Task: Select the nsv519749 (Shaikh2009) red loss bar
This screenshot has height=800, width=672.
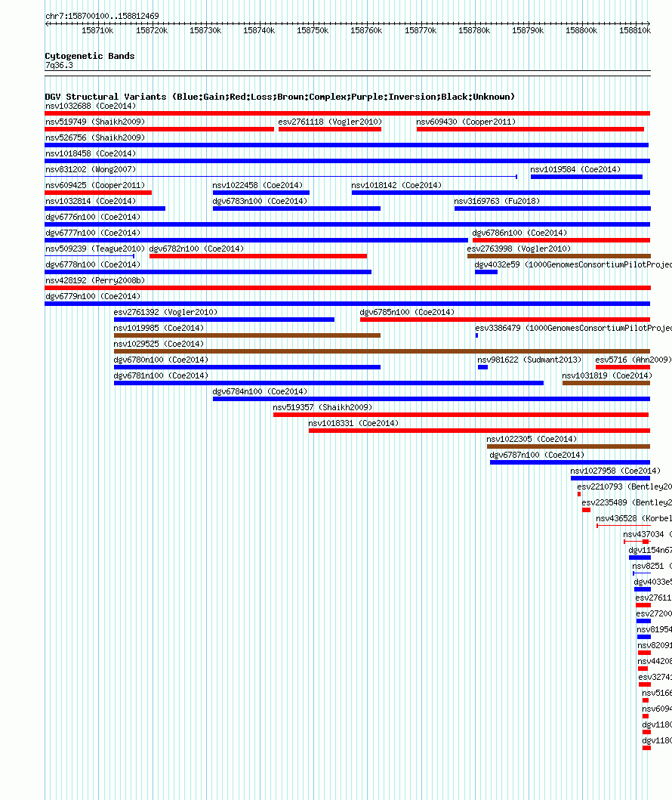Action: pos(159,129)
